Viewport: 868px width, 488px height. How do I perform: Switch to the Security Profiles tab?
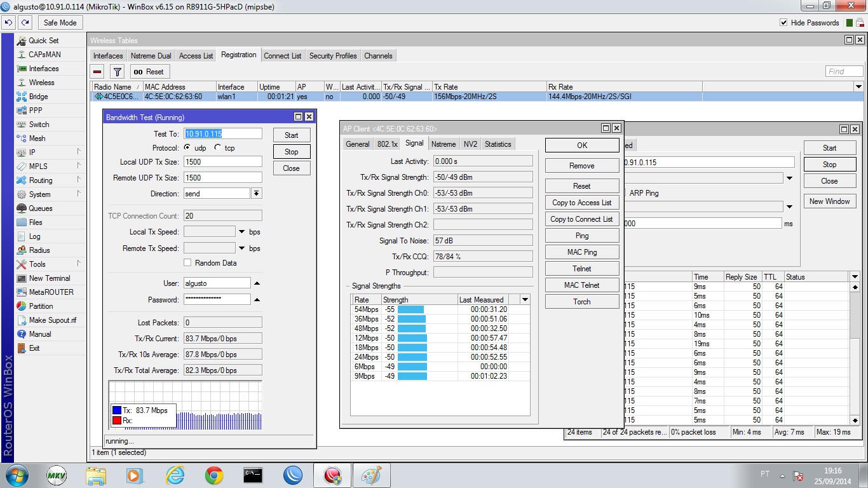(332, 56)
